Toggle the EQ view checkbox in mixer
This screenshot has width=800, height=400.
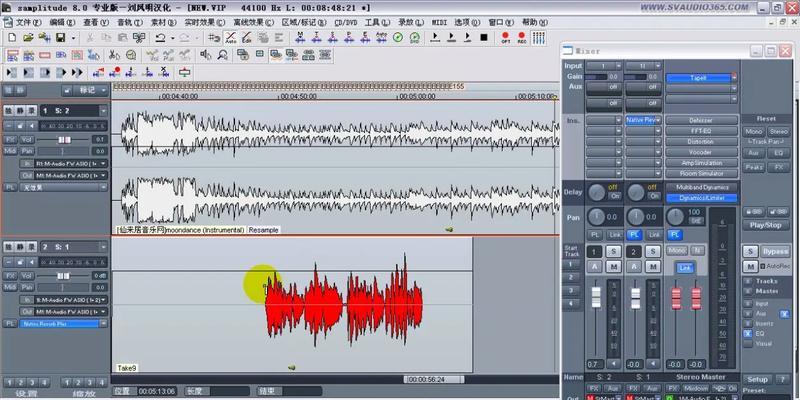click(x=747, y=333)
